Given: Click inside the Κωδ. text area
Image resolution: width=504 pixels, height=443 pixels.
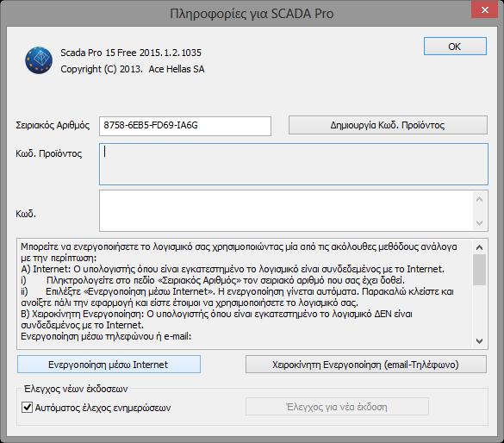Looking at the screenshot, I should [x=286, y=210].
